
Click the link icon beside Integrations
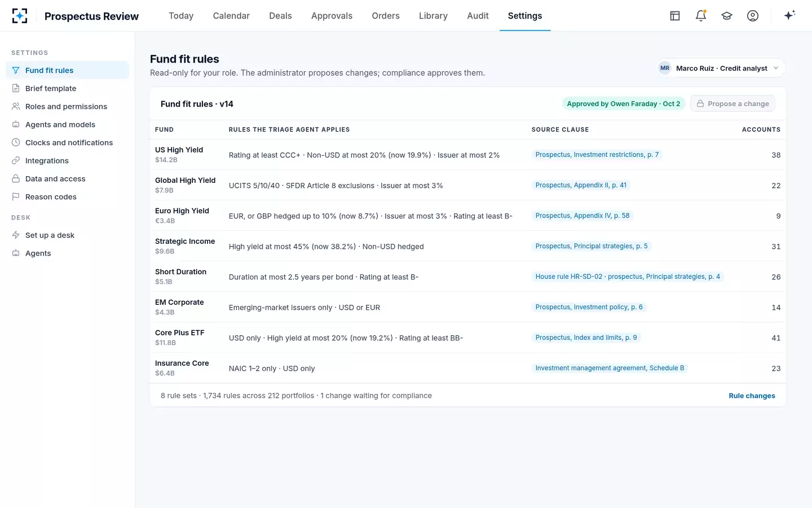(16, 160)
